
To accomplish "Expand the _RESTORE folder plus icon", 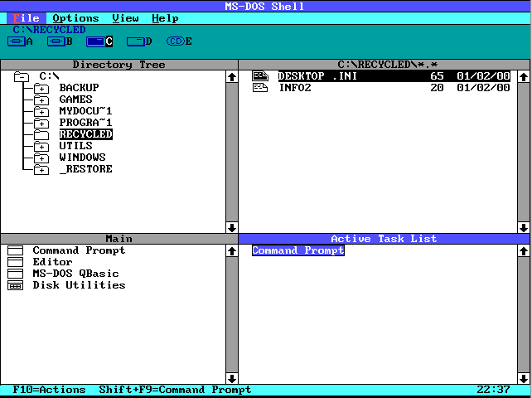I will 41,169.
